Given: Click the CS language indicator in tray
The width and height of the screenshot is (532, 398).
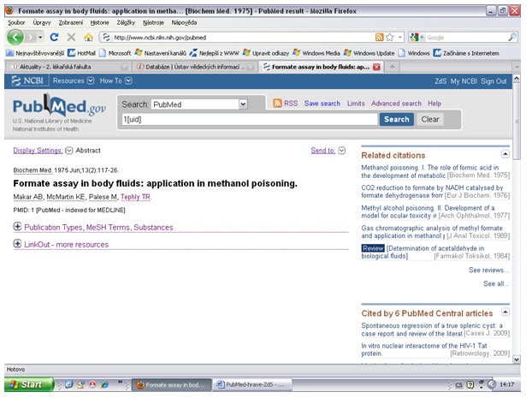Looking at the screenshot, I should tap(458, 385).
